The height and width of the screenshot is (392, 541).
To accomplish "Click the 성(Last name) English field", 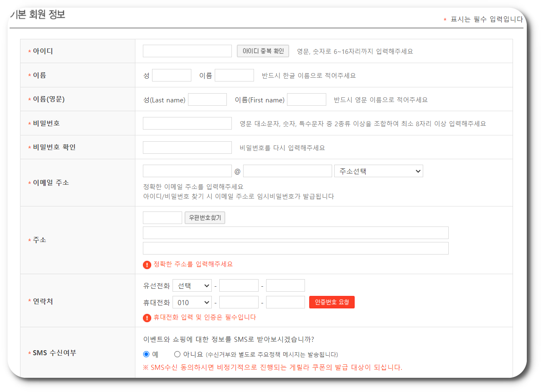I will pos(207,99).
